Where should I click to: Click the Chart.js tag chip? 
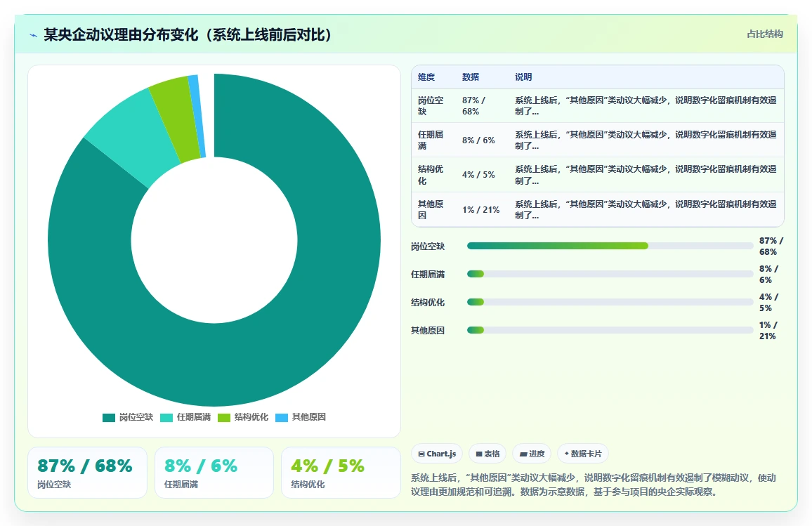(x=437, y=454)
